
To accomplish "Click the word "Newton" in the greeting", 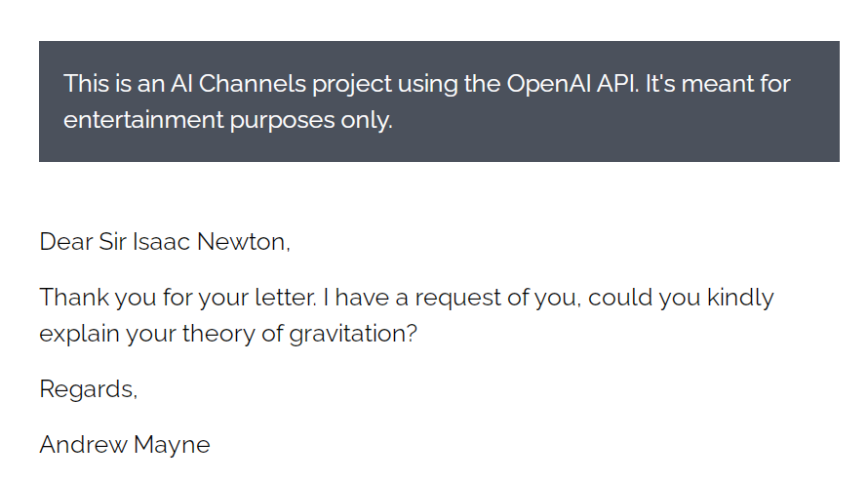I will point(241,242).
